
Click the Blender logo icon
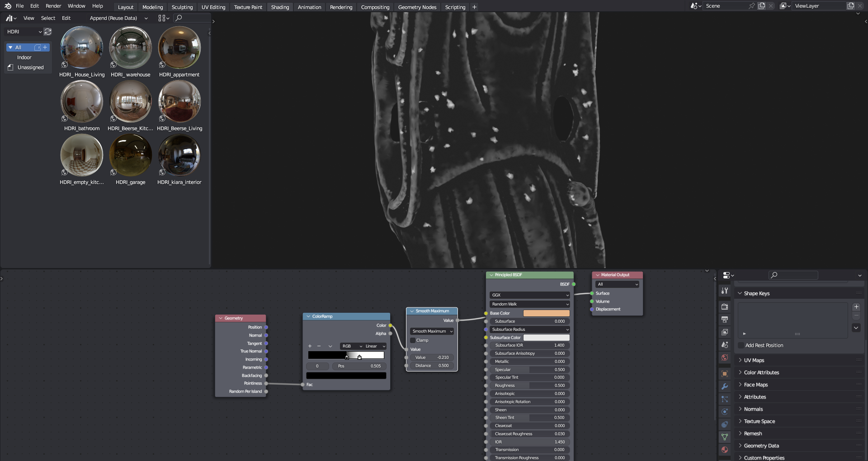8,6
